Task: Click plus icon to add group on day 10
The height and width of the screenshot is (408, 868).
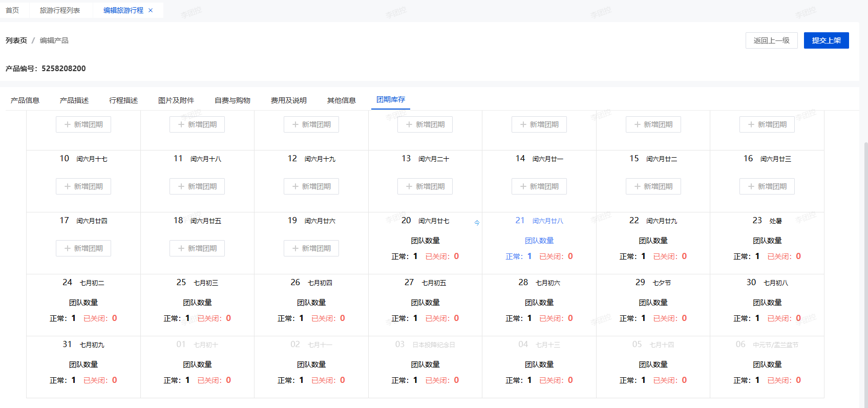Action: tap(68, 187)
